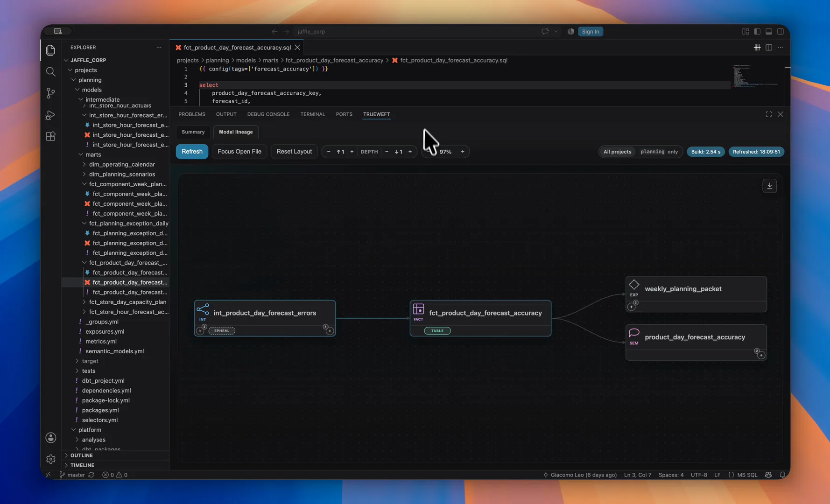
Task: Open the chat icon in title bar
Action: point(545,32)
